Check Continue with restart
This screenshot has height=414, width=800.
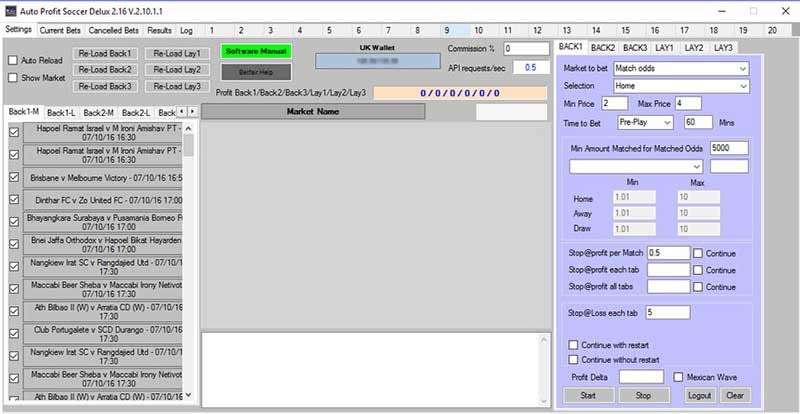tap(574, 345)
